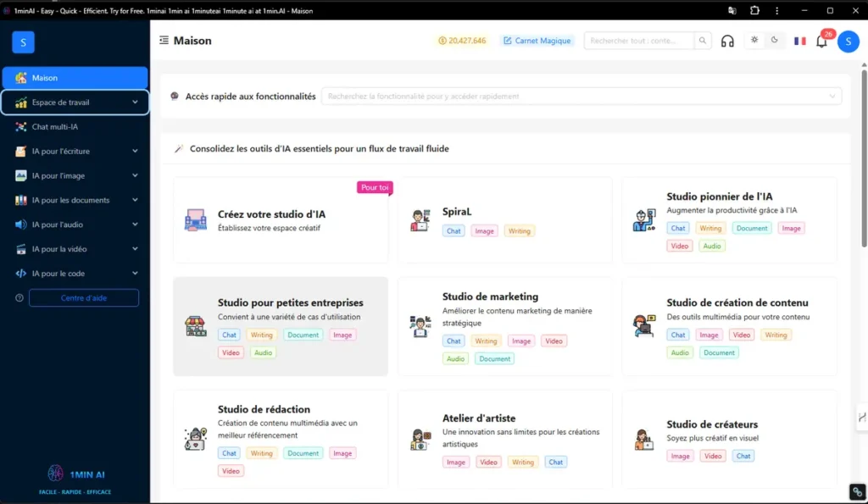Open the Carnet Magique button
Image resolution: width=868 pixels, height=504 pixels.
coord(537,41)
